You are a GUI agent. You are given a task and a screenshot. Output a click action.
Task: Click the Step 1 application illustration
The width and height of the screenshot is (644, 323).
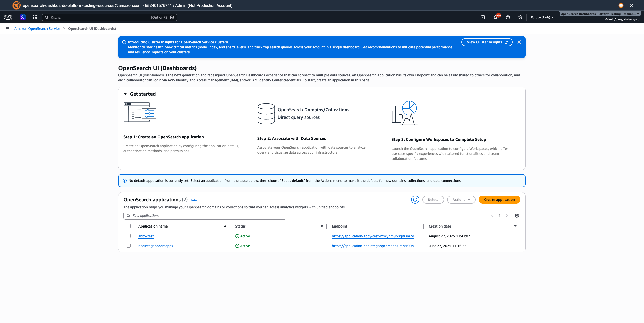tap(140, 112)
